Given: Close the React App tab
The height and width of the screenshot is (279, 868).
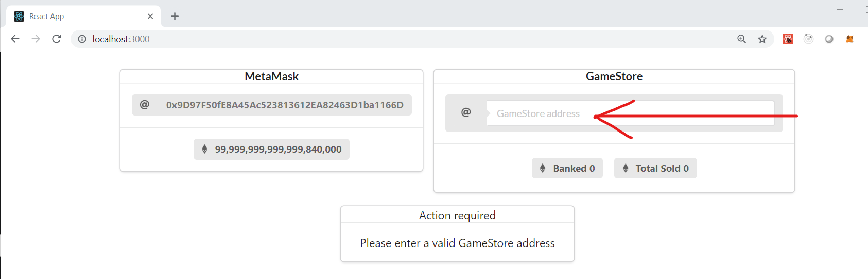Looking at the screenshot, I should [150, 17].
